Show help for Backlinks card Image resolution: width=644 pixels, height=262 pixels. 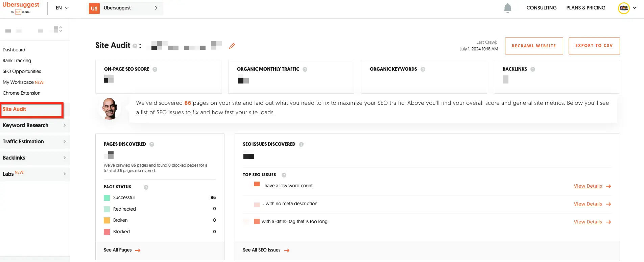pyautogui.click(x=533, y=69)
